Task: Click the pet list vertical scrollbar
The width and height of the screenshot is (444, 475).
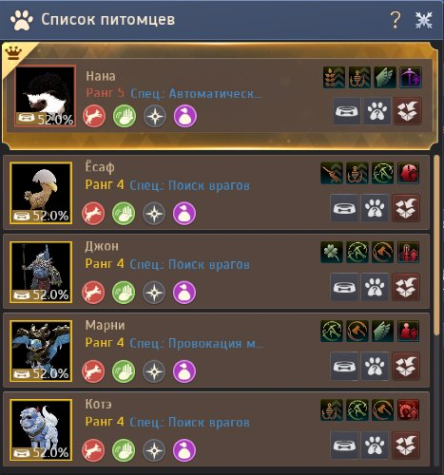Action: tap(437, 245)
